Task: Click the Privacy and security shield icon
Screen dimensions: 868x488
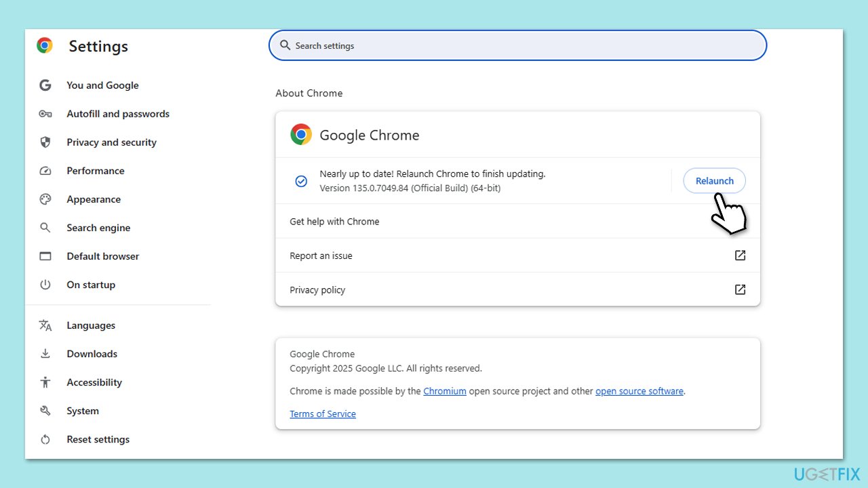Action: pos(45,142)
